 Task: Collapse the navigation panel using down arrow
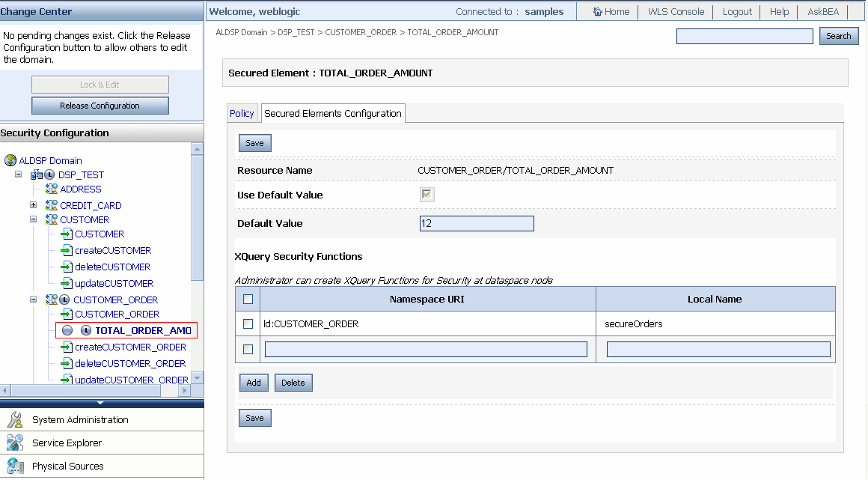click(x=100, y=403)
